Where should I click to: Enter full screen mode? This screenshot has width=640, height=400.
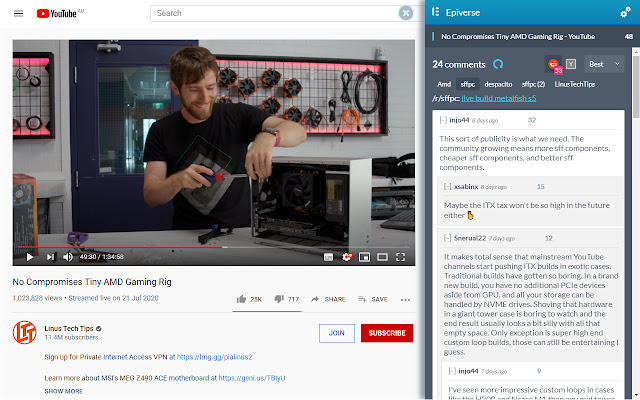click(400, 257)
